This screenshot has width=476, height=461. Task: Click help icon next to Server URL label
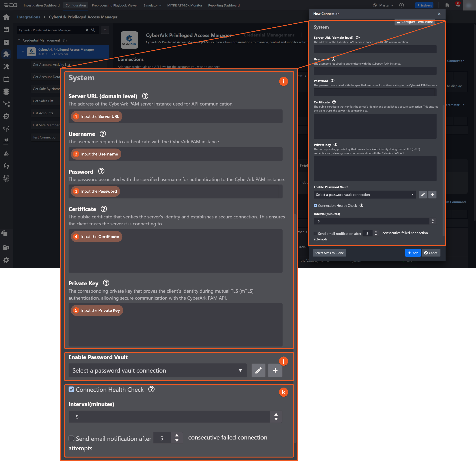pyautogui.click(x=357, y=38)
